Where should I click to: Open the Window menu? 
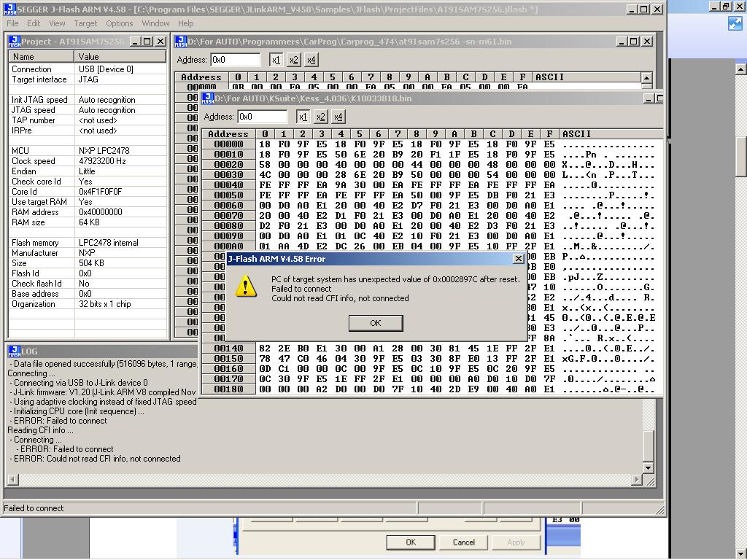(155, 23)
